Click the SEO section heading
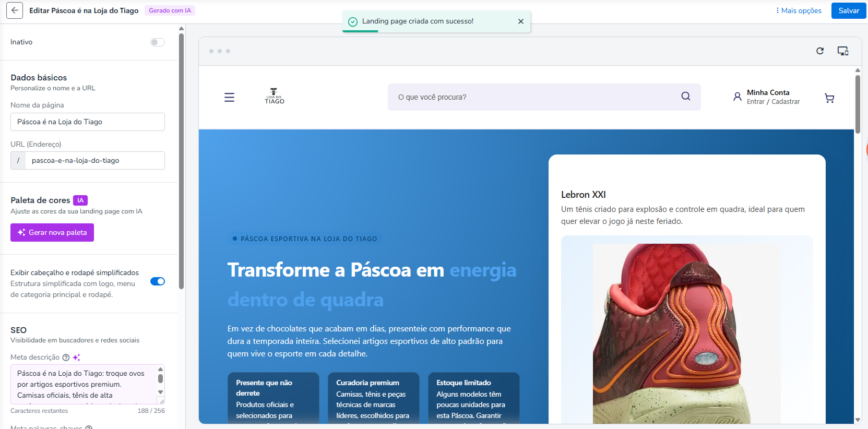Screen dimensions: 868x429 pos(18,330)
